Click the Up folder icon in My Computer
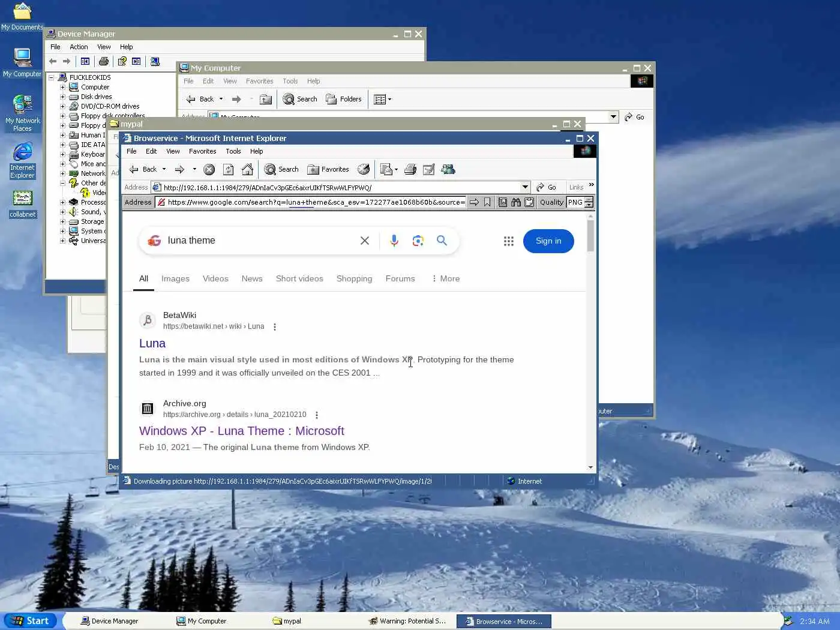 [x=266, y=100]
